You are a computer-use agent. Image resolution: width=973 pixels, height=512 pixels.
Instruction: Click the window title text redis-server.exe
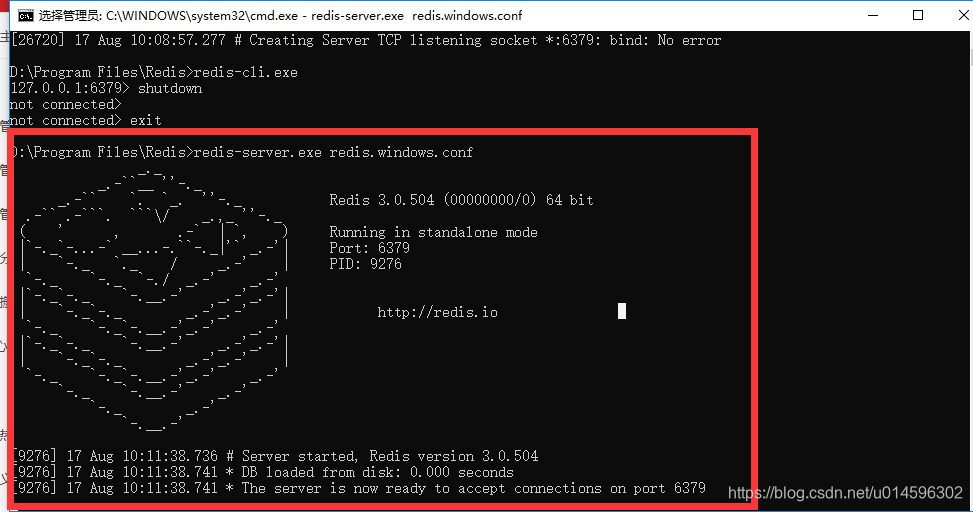click(357, 16)
